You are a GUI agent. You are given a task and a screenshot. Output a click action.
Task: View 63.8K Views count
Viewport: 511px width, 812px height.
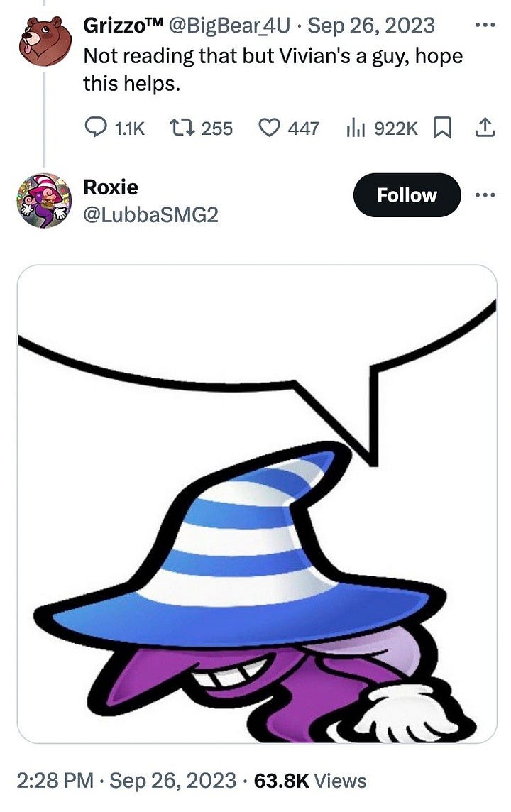(x=310, y=780)
